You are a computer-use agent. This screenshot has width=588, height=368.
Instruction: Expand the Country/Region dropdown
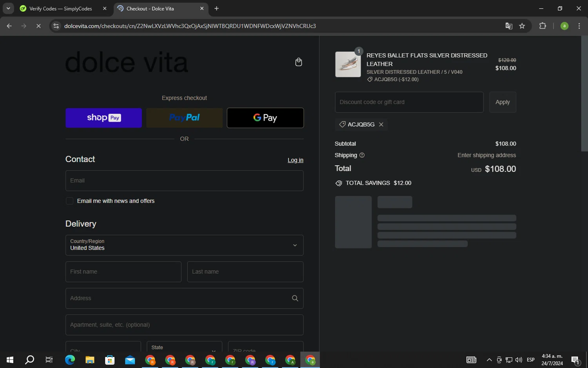click(x=184, y=245)
